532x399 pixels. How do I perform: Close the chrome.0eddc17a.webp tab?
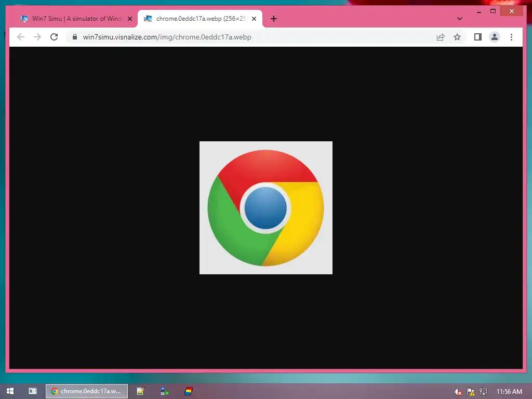254,19
